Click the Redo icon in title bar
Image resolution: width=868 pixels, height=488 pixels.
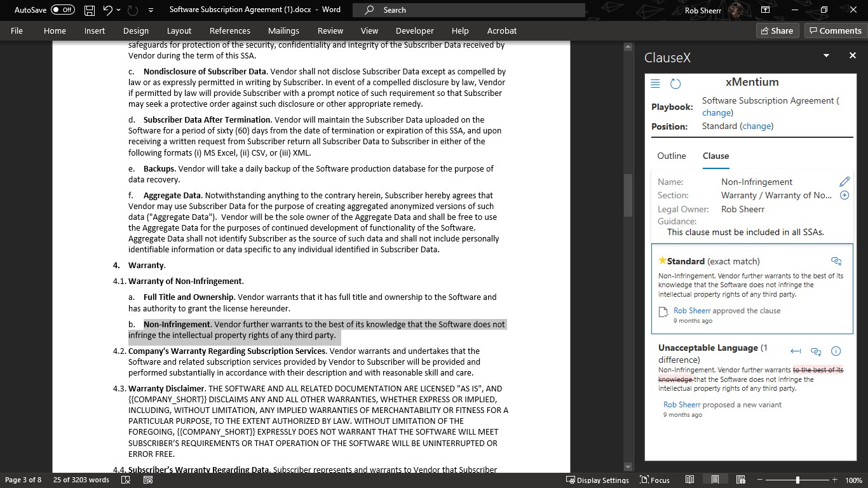132,10
